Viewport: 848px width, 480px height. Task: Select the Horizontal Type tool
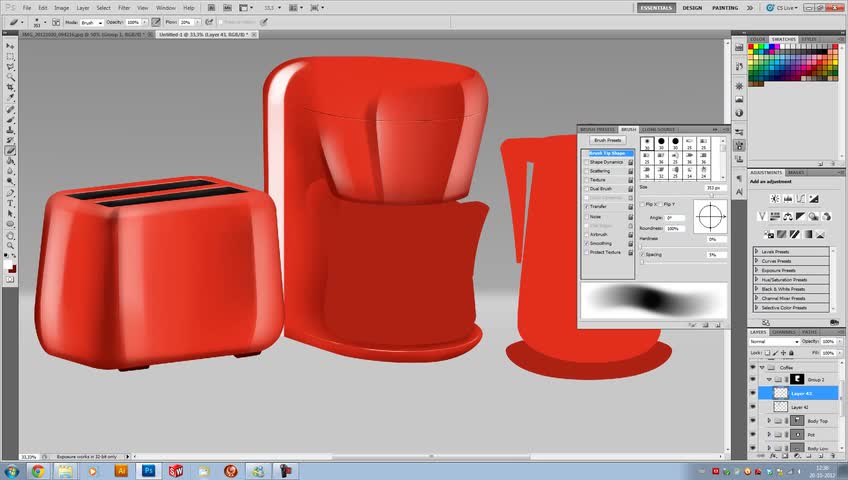(x=10, y=202)
